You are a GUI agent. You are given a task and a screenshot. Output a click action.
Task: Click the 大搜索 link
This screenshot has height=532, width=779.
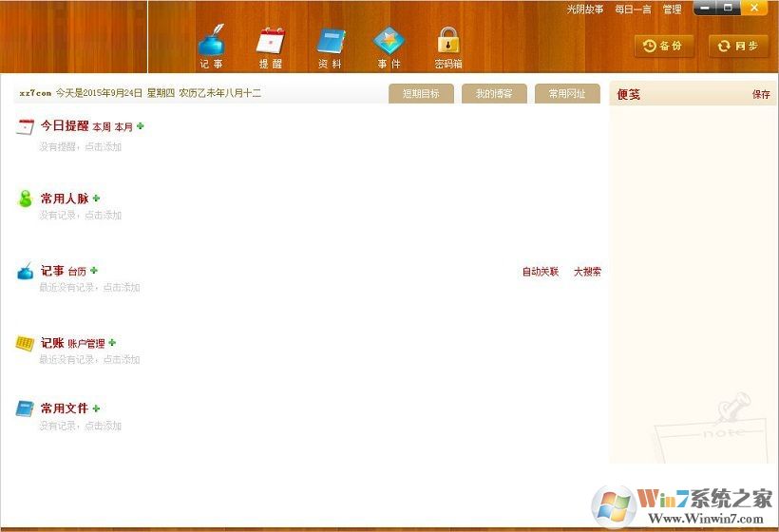click(x=587, y=272)
